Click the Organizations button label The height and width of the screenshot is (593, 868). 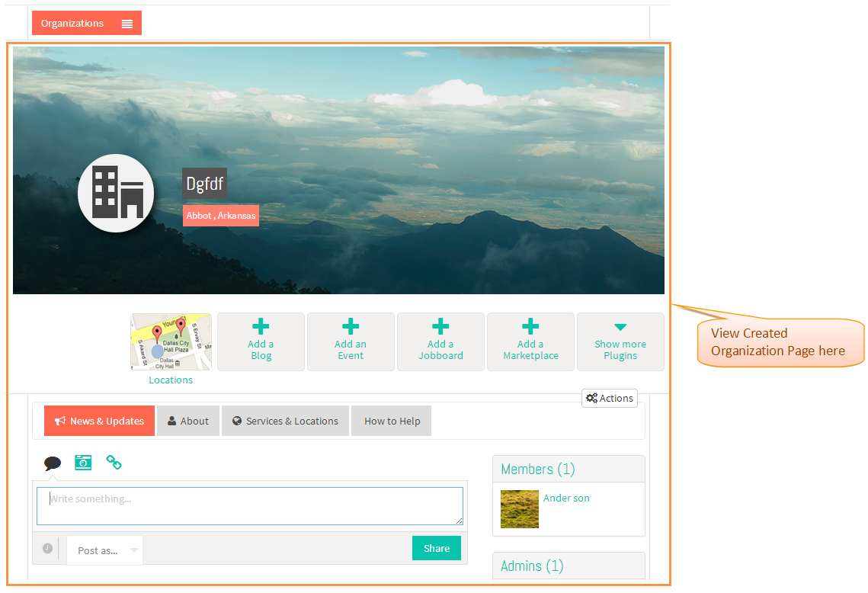coord(72,24)
